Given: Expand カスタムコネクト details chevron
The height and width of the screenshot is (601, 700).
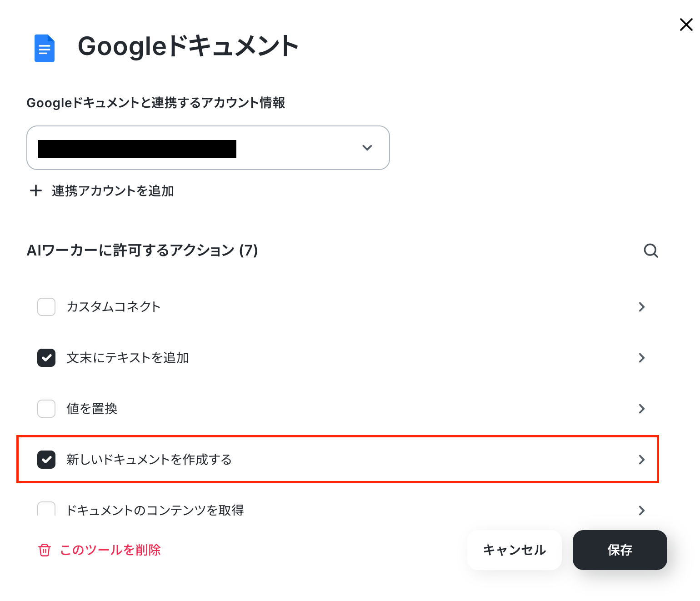Looking at the screenshot, I should pyautogui.click(x=642, y=307).
